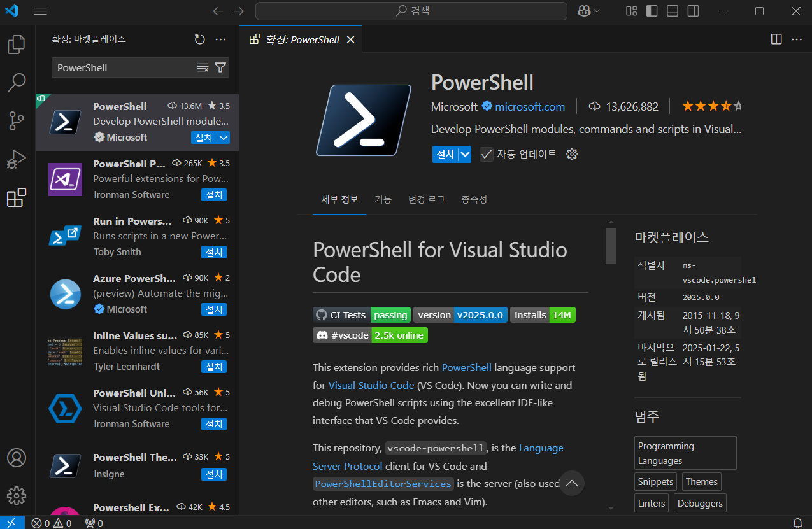The image size is (812, 529).
Task: Go forward with the right arrow
Action: click(x=239, y=11)
